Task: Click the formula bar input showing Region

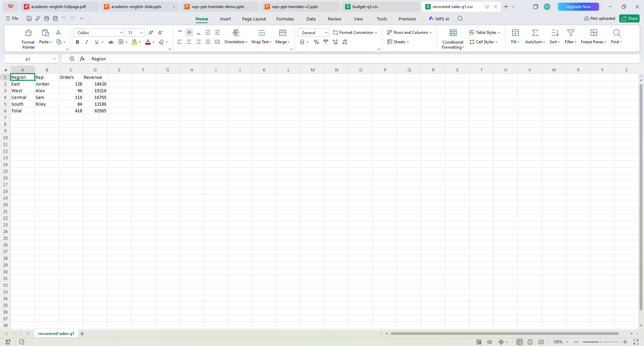Action: [364, 59]
